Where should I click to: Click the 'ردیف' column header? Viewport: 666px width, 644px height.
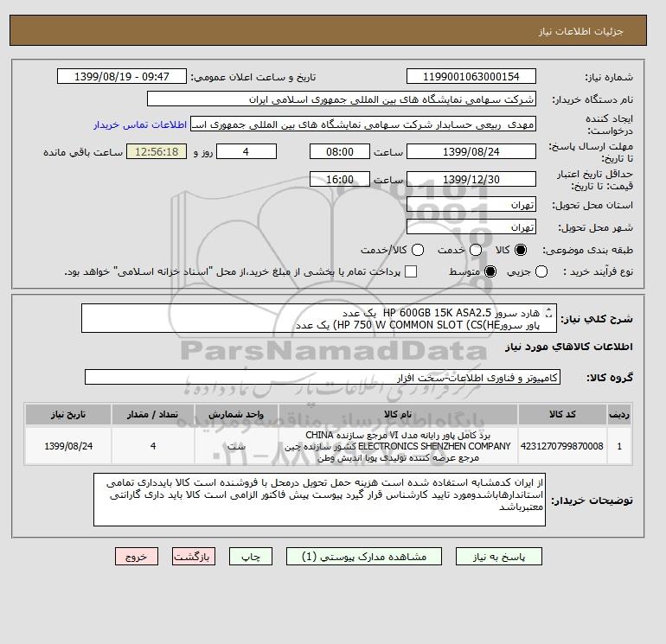pos(619,414)
